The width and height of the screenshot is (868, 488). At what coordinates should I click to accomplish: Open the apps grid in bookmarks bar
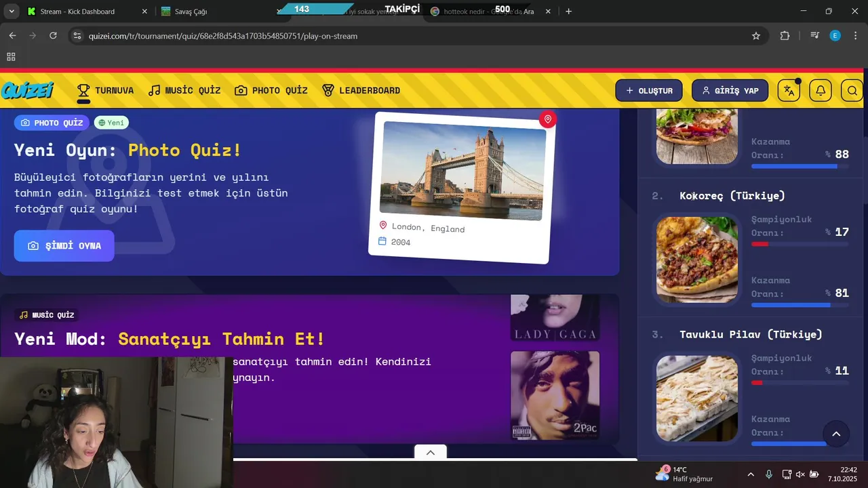click(x=11, y=57)
